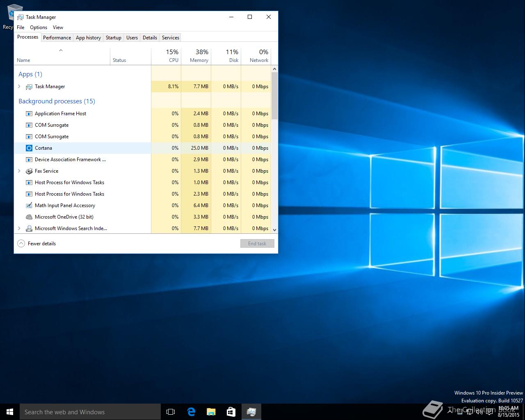The width and height of the screenshot is (525, 420).
Task: Expand the Task Manager app group
Action: (x=19, y=87)
